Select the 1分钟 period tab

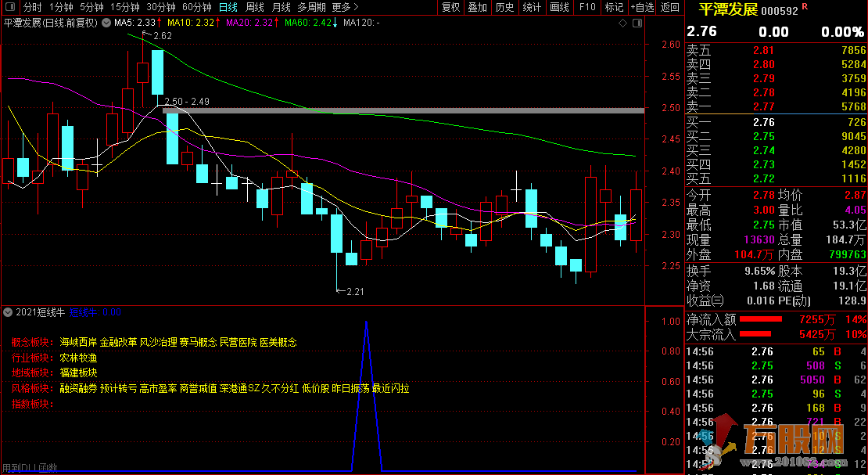(61, 7)
